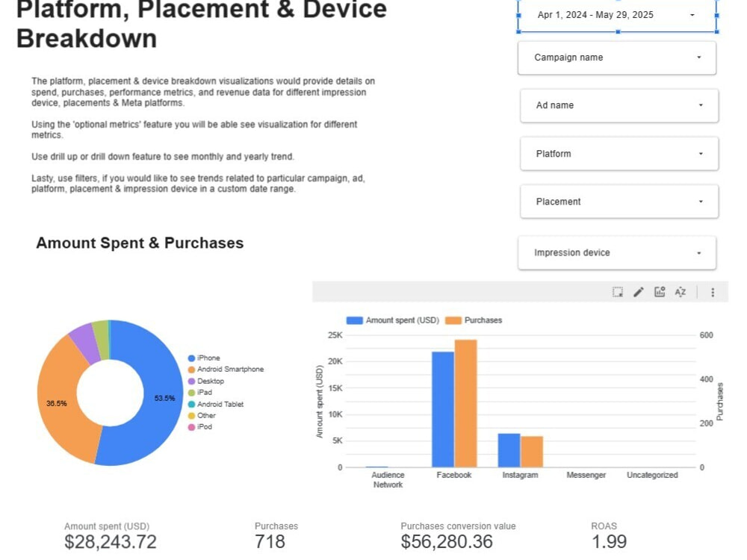The image size is (747, 560).
Task: Click the orange Facebook purchases bar
Action: click(x=465, y=404)
